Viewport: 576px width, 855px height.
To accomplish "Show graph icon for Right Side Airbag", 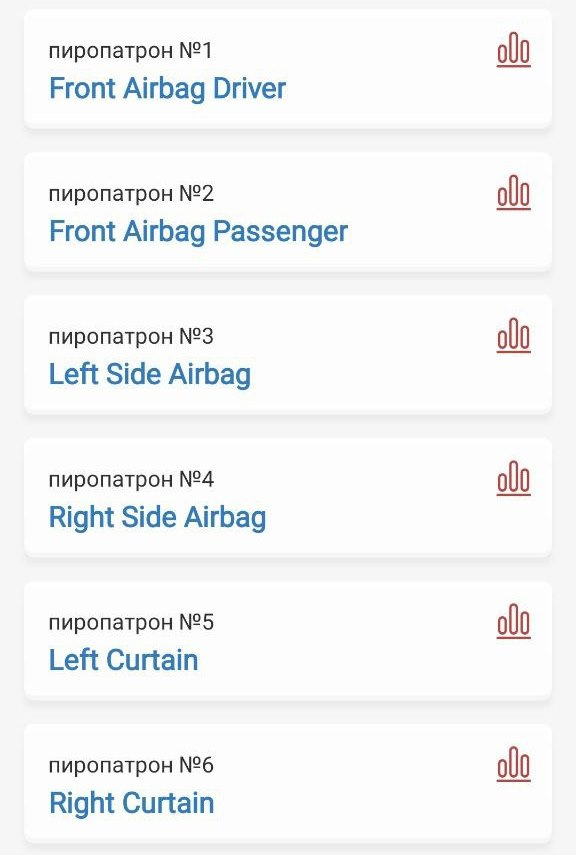I will pos(513,479).
